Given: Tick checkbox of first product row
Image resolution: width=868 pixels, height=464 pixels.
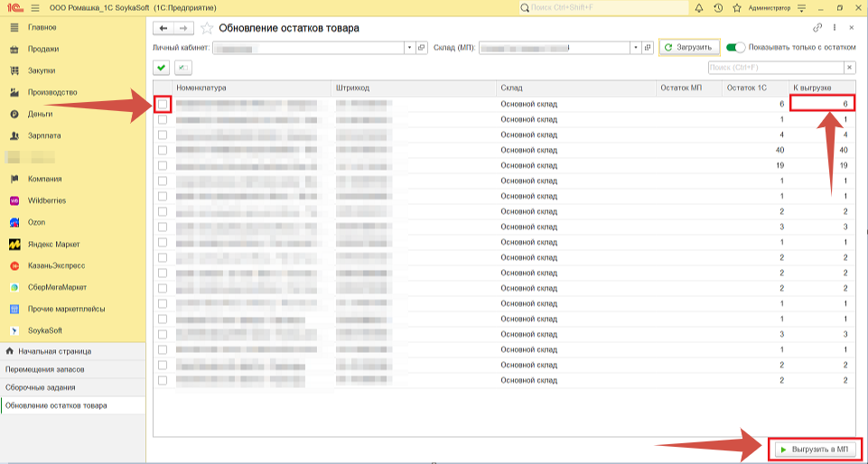Looking at the screenshot, I should click(163, 105).
